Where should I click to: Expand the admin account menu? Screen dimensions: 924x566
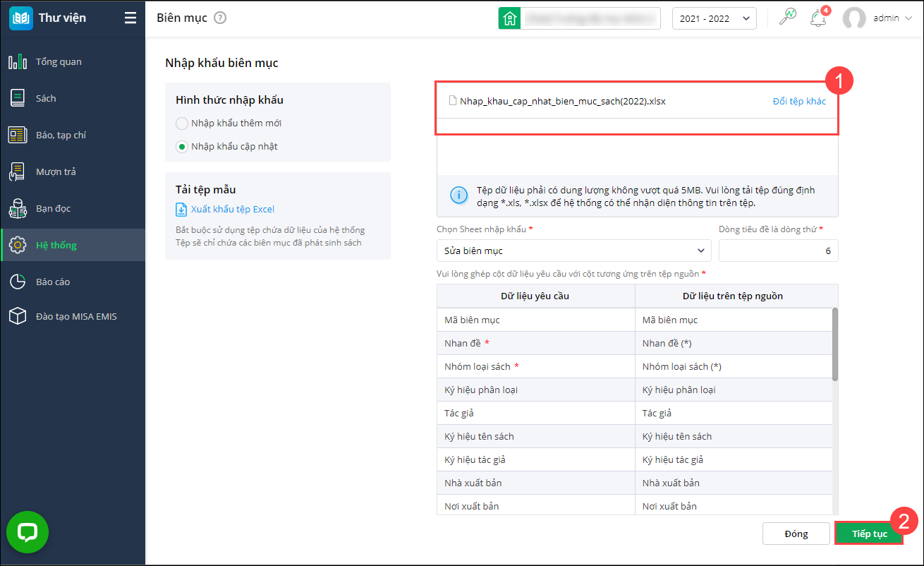[x=892, y=18]
